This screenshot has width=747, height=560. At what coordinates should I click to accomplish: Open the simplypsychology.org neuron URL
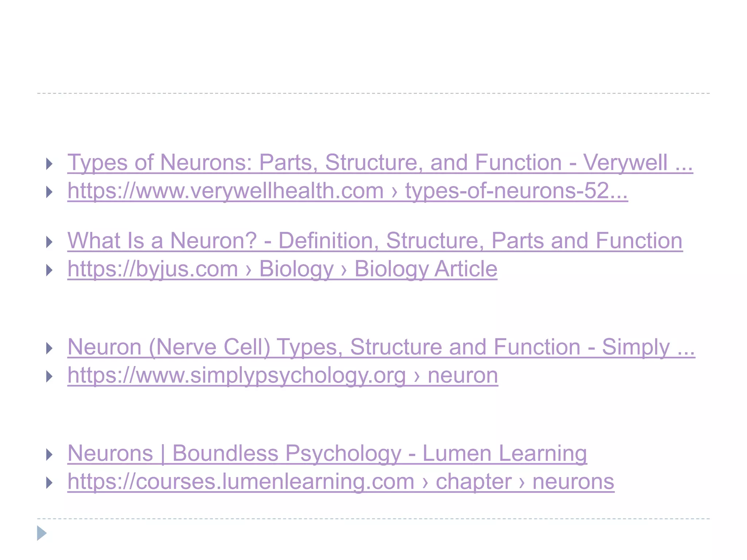pyautogui.click(x=283, y=376)
